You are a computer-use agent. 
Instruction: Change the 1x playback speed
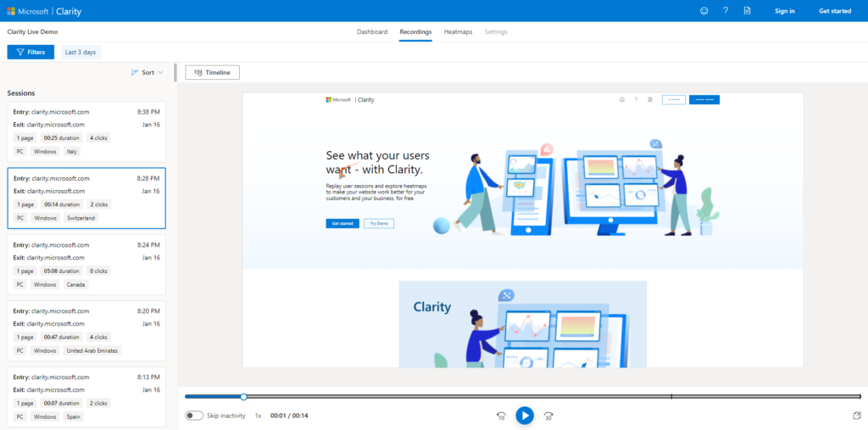258,415
